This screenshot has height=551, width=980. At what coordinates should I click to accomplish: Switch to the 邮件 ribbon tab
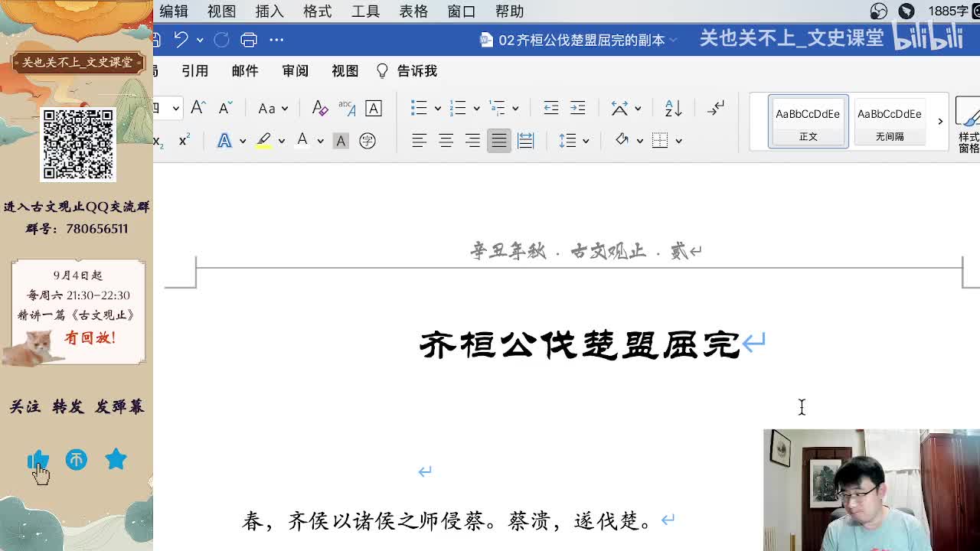(x=245, y=70)
